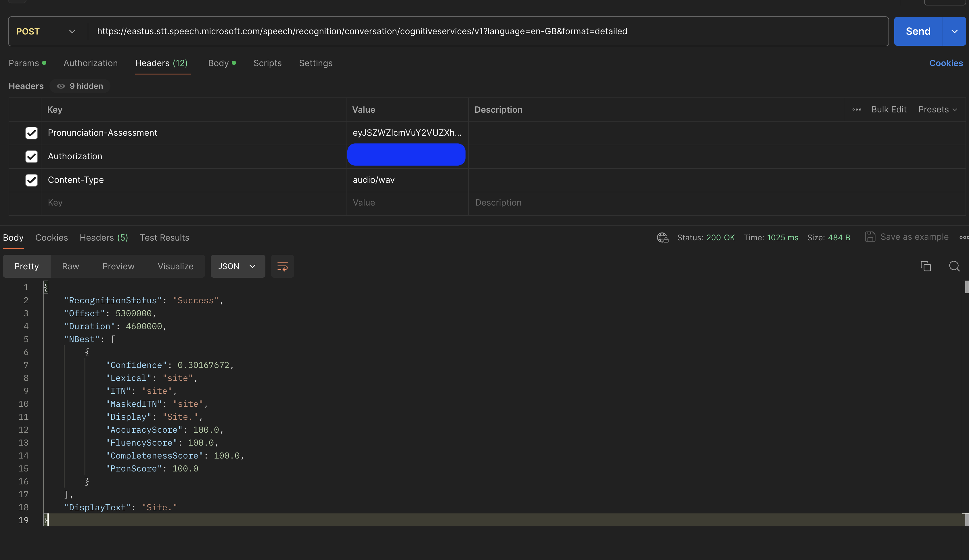Open the POST method dropdown
Viewport: 969px width, 560px height.
click(46, 32)
